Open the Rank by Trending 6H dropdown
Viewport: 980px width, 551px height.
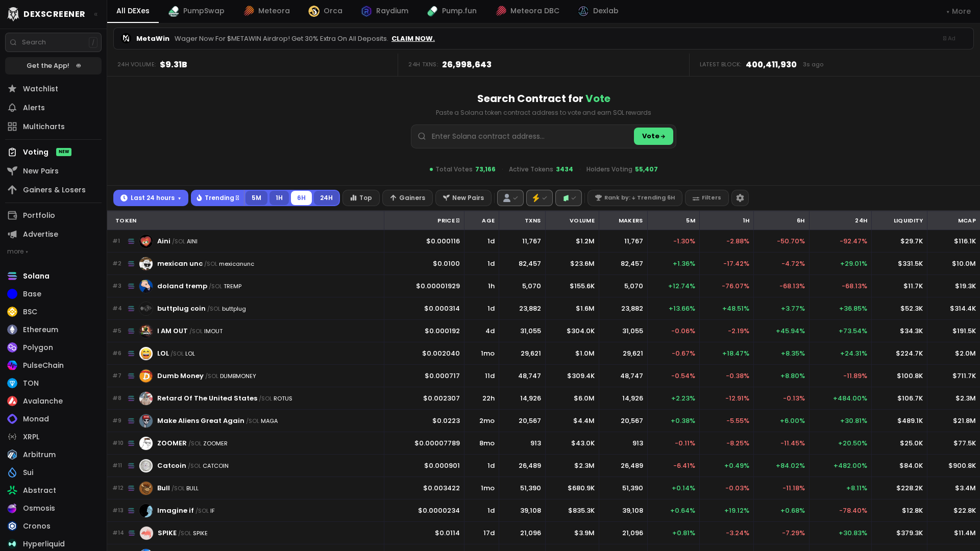click(x=635, y=198)
